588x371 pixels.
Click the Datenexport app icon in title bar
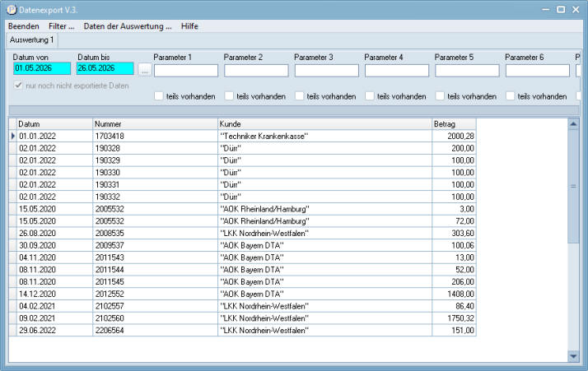(12, 10)
